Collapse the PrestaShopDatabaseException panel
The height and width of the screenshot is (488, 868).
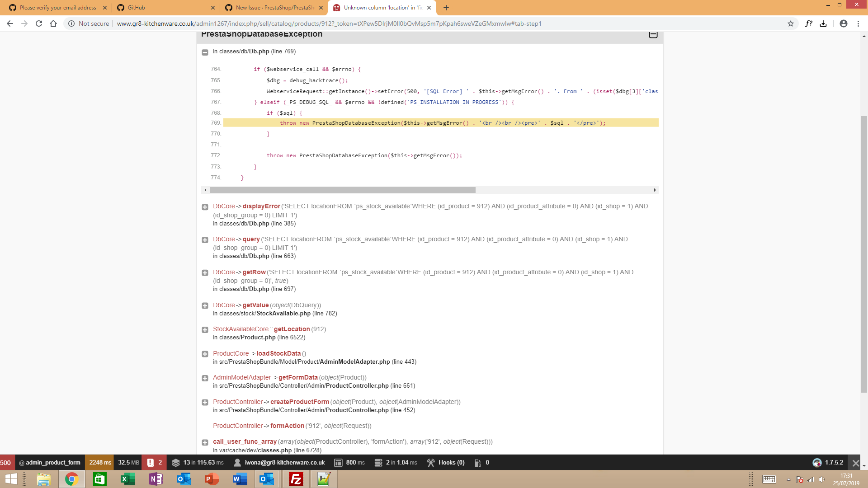[x=653, y=34]
